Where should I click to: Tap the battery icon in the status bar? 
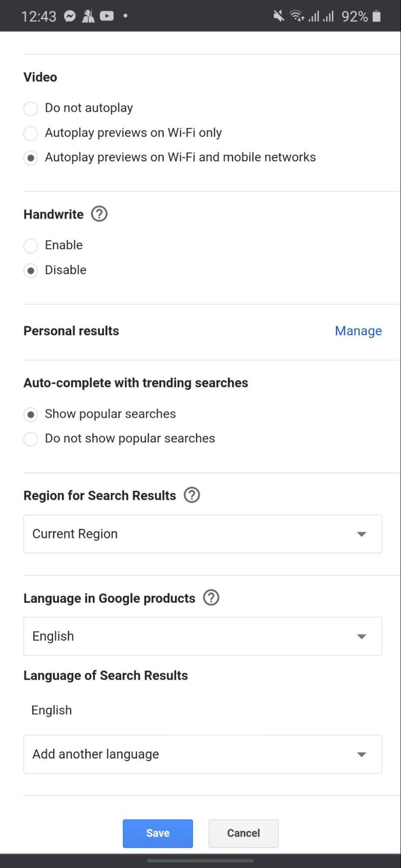pos(377,16)
